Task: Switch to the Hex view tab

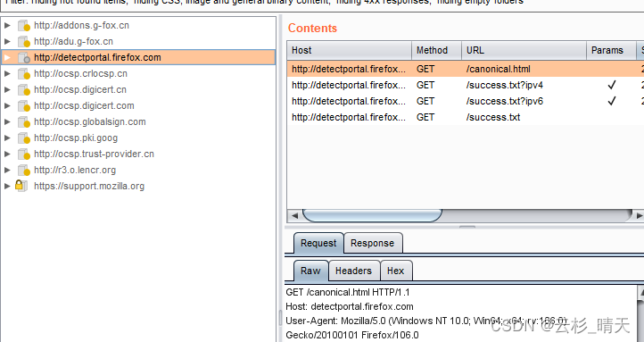Action: tap(395, 271)
